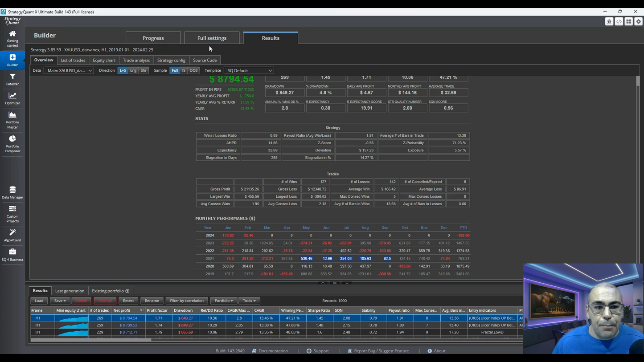Click the StrategyQuant logo in sidebar

tap(12, 21)
